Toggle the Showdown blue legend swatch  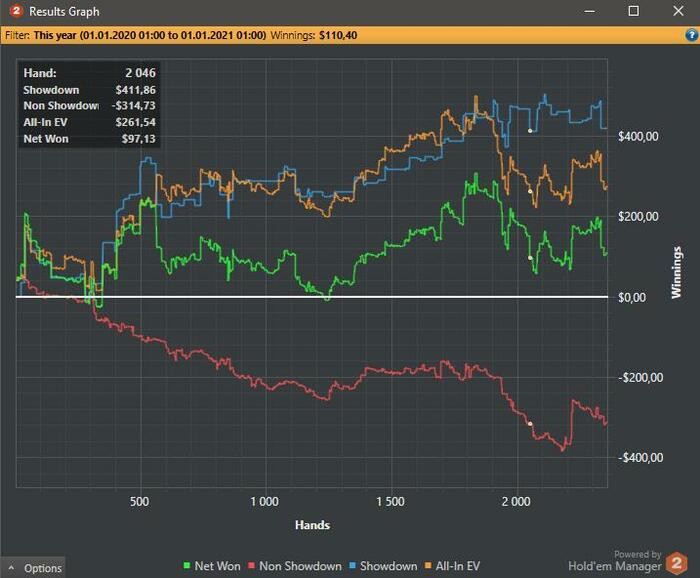[x=352, y=566]
